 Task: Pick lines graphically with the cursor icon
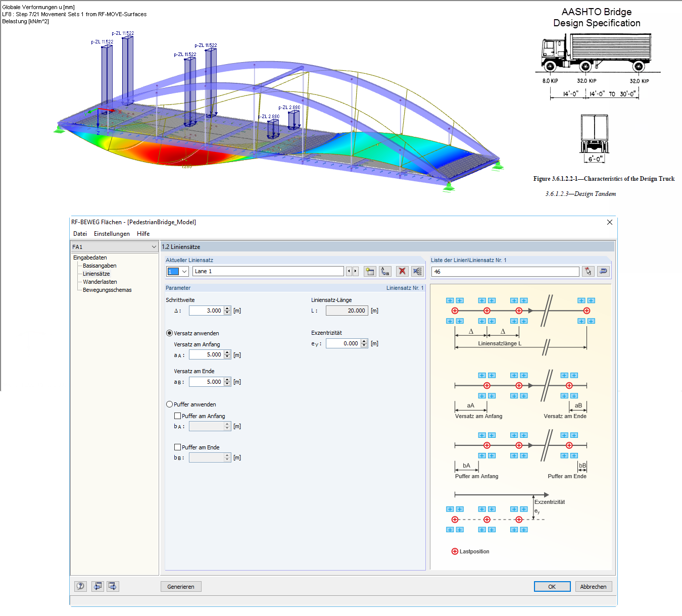588,271
